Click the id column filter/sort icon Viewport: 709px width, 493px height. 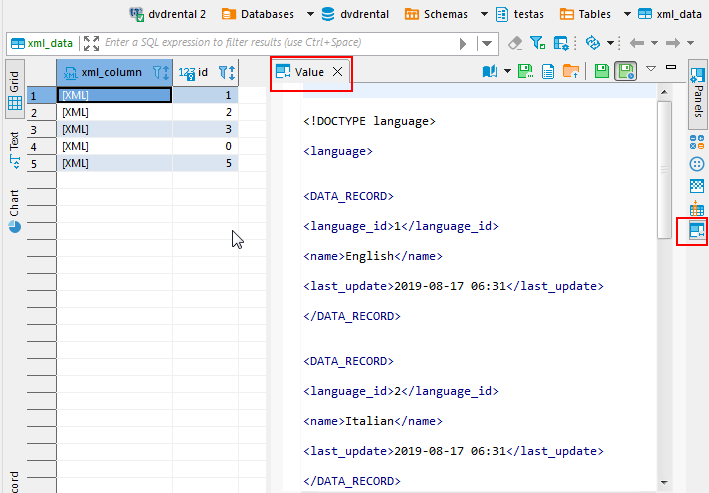pyautogui.click(x=227, y=72)
